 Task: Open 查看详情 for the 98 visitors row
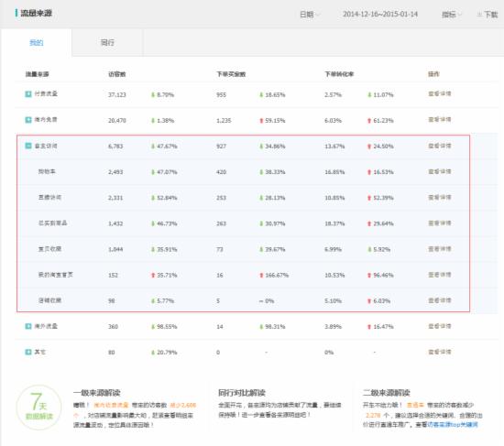(x=439, y=300)
